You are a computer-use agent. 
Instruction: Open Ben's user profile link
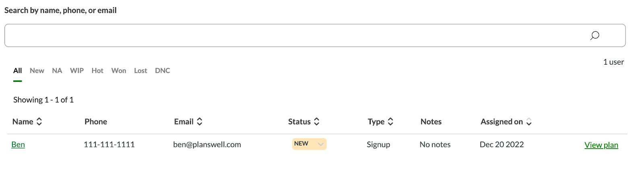click(x=18, y=145)
